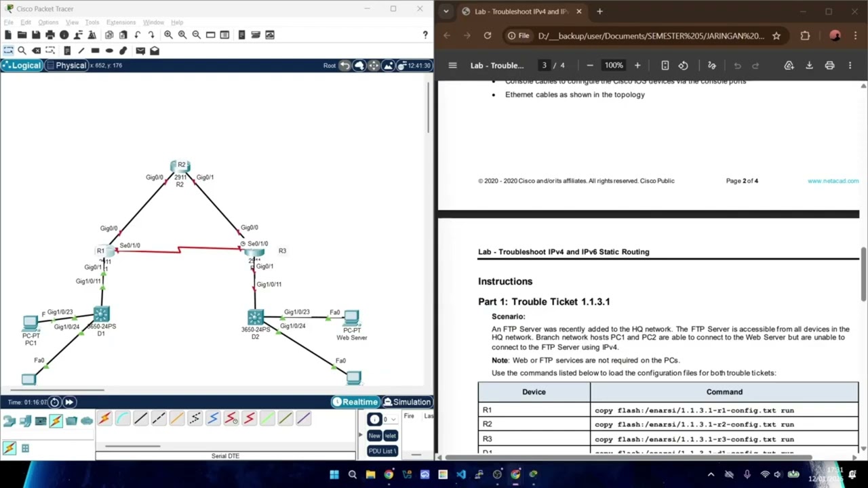The width and height of the screenshot is (868, 488).
Task: Select the Console cable type
Action: (123, 419)
